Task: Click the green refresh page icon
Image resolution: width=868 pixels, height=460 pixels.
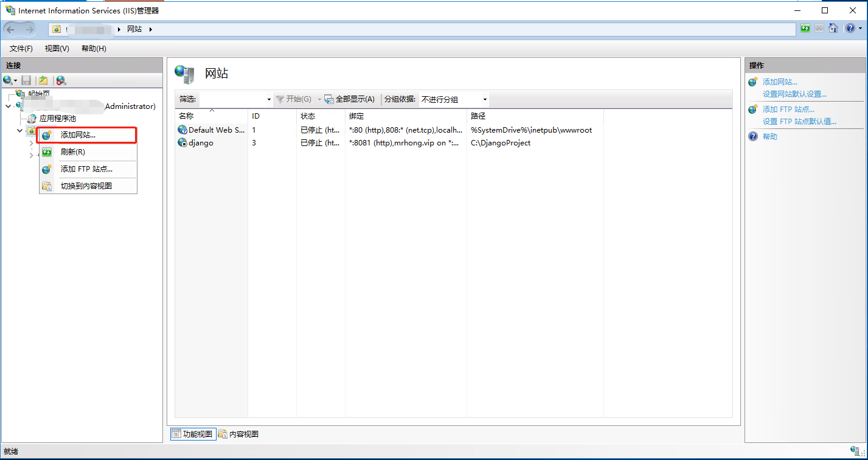Action: (805, 29)
